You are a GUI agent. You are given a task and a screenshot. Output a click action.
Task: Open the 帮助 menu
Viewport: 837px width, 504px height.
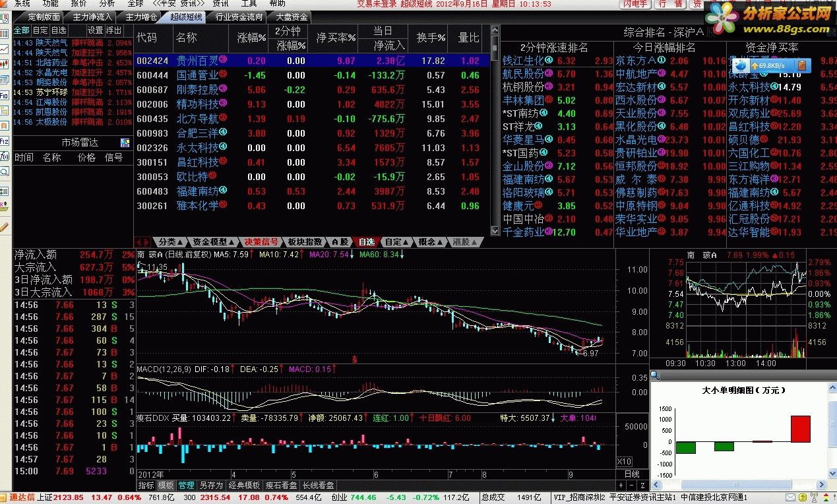coord(277,3)
